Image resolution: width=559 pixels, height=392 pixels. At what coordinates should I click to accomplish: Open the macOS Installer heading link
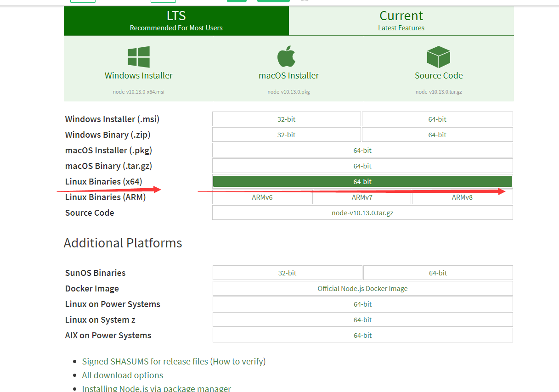[289, 76]
